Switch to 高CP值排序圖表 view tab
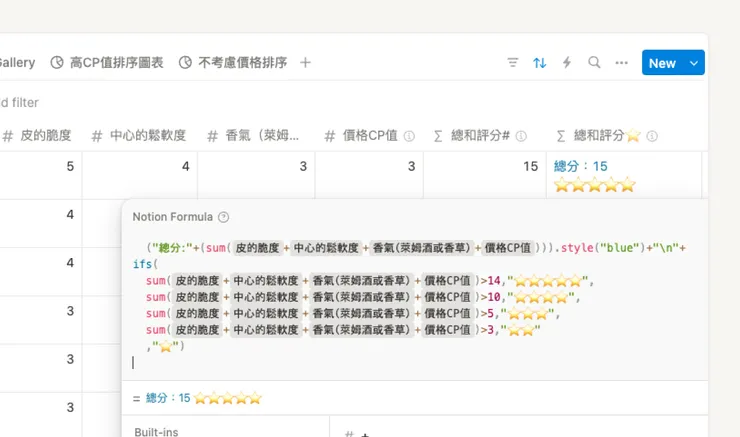This screenshot has height=437, width=740. coord(107,62)
